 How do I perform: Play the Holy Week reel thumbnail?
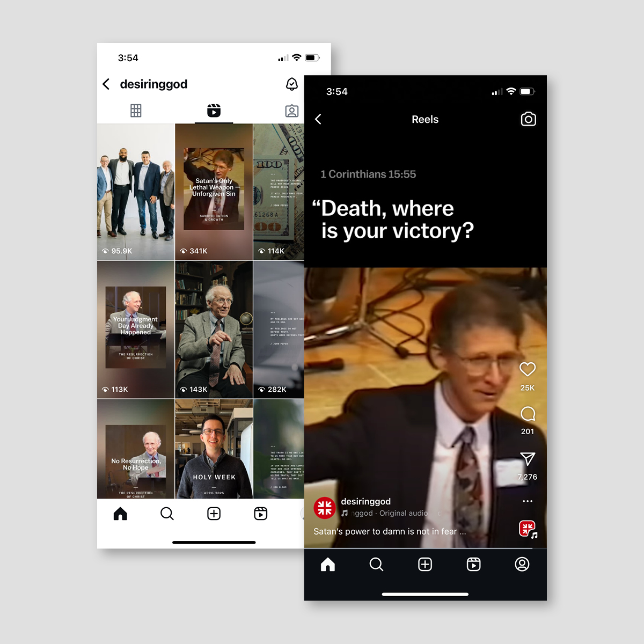tap(214, 449)
